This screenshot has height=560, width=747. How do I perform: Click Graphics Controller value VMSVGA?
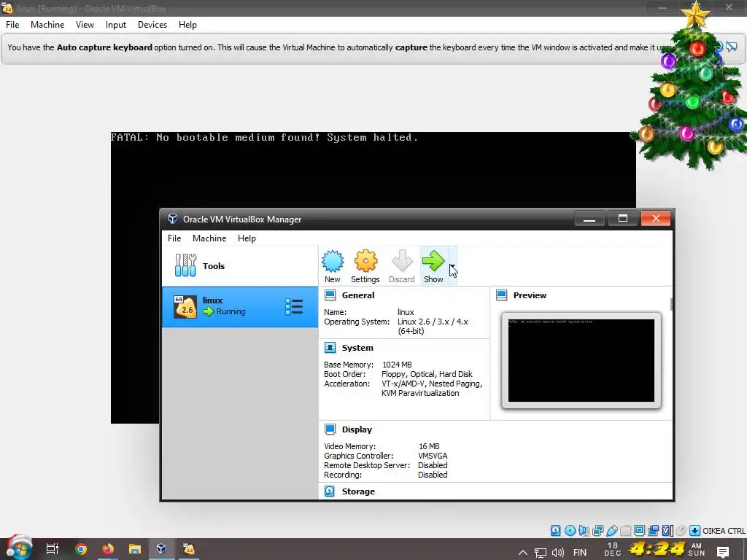click(x=433, y=456)
